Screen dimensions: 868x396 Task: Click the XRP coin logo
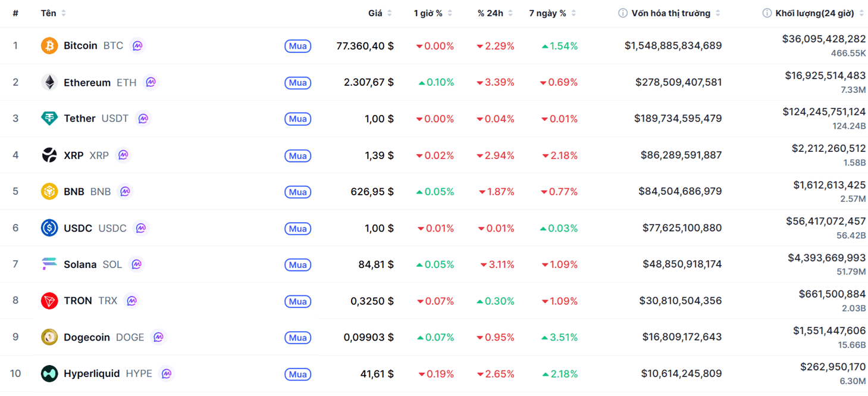[x=49, y=155]
